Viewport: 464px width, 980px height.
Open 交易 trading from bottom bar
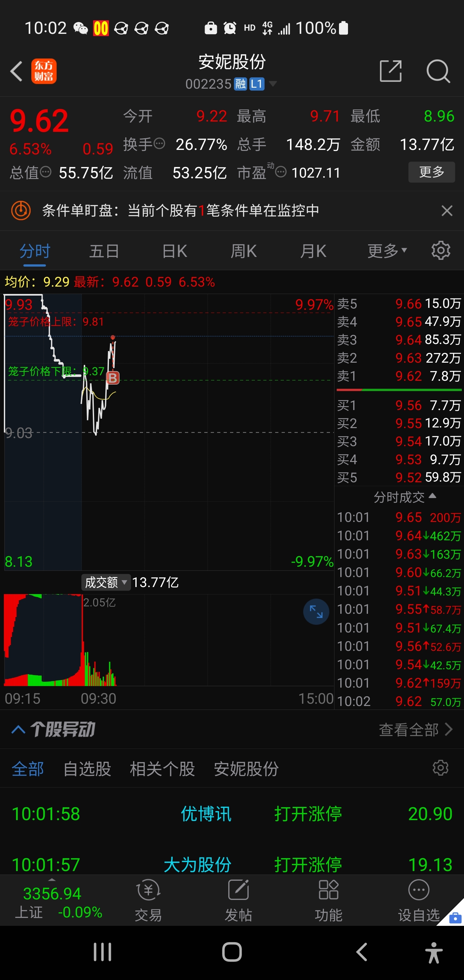148,901
